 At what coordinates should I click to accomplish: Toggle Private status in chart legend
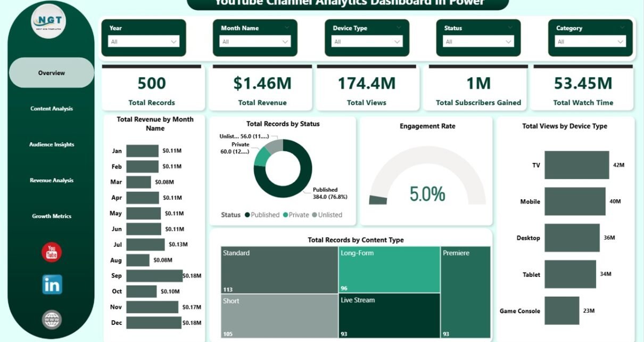[x=296, y=215]
